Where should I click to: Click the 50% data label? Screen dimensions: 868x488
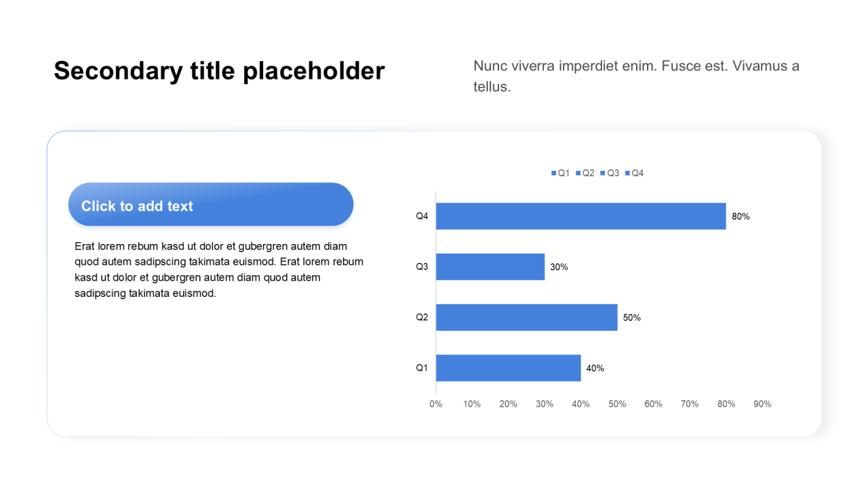coord(631,318)
